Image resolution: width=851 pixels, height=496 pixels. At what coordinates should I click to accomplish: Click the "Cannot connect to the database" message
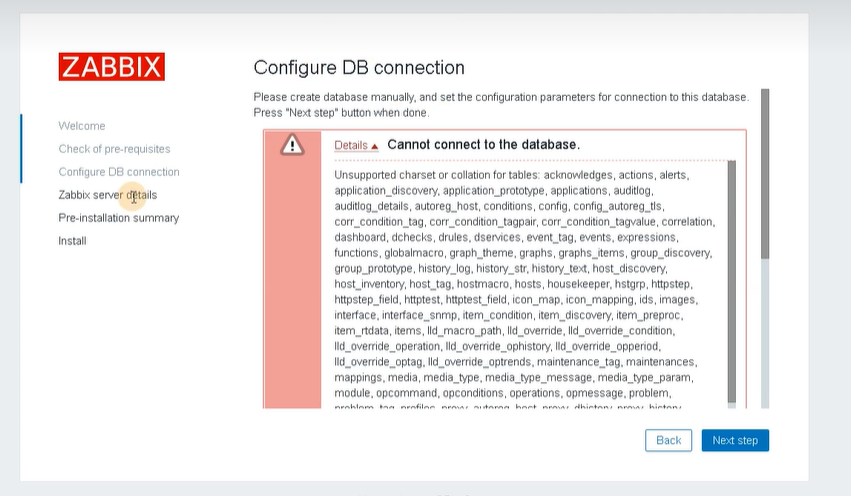click(x=484, y=145)
